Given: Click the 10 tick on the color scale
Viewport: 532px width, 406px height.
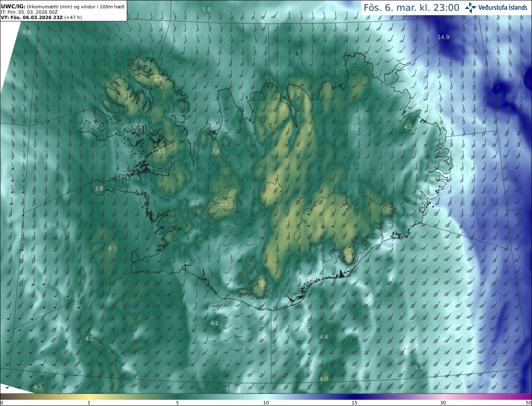Looking at the screenshot, I should [x=266, y=403].
